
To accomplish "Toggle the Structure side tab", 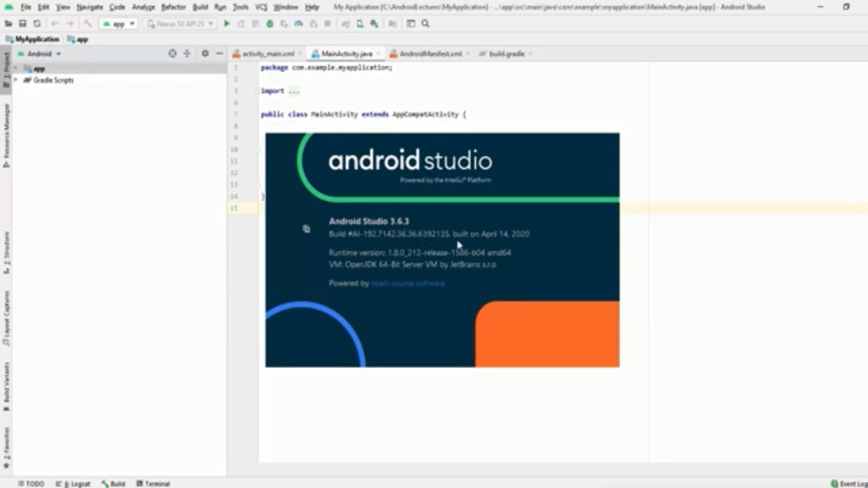I will (6, 252).
